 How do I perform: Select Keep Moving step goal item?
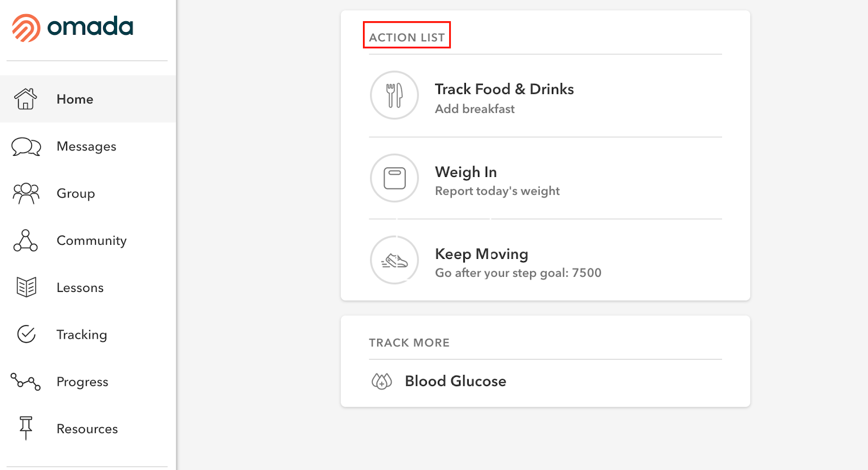(545, 260)
